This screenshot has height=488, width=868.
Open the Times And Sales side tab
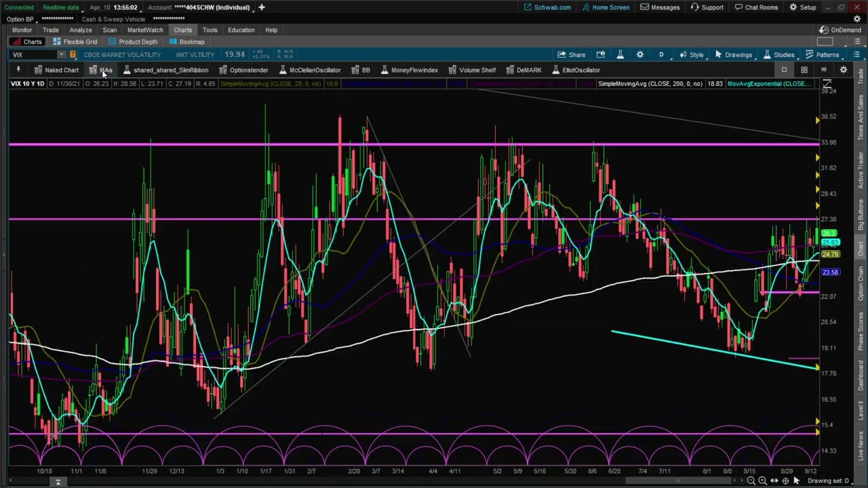pos(861,118)
